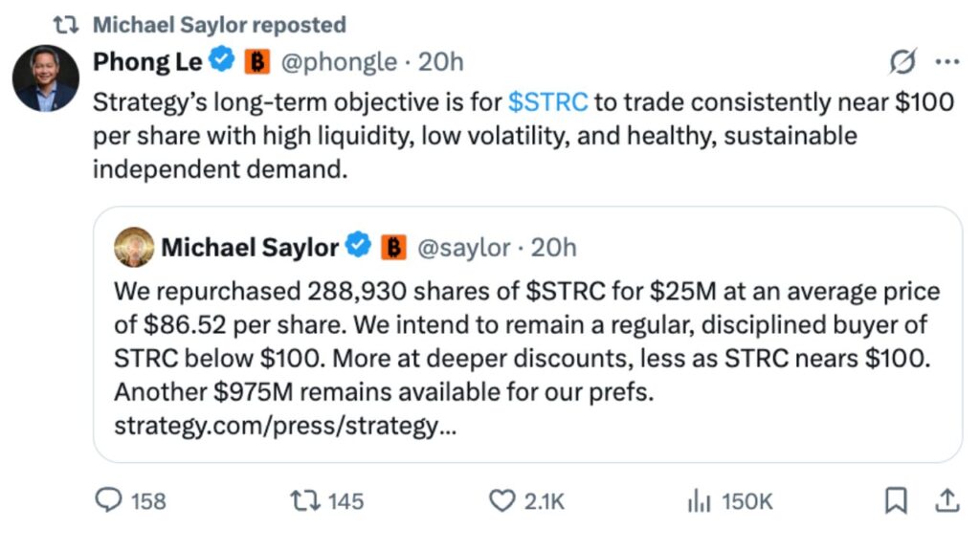Open the quoted Michael Saylor tweet text
Screen dimensions: 980x551
pos(527,342)
